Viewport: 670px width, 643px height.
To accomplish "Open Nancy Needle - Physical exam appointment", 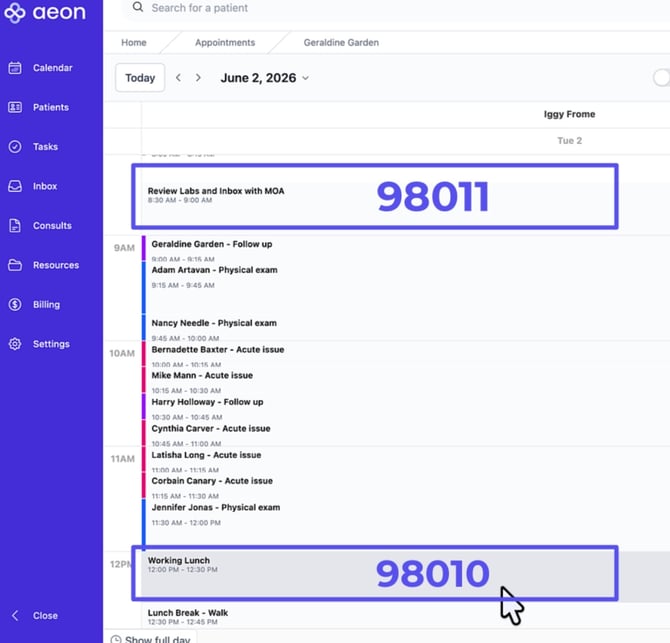I will coord(406,328).
